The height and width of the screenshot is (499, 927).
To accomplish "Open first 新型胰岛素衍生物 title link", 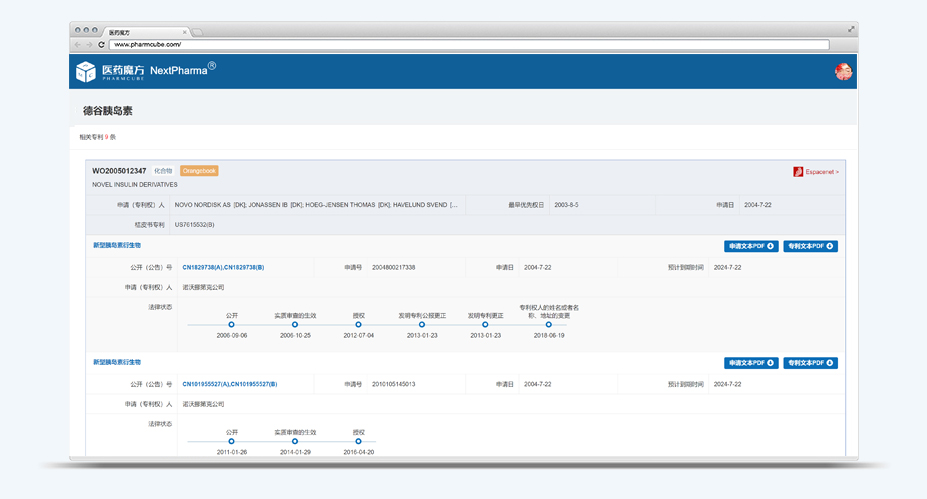I will (117, 245).
